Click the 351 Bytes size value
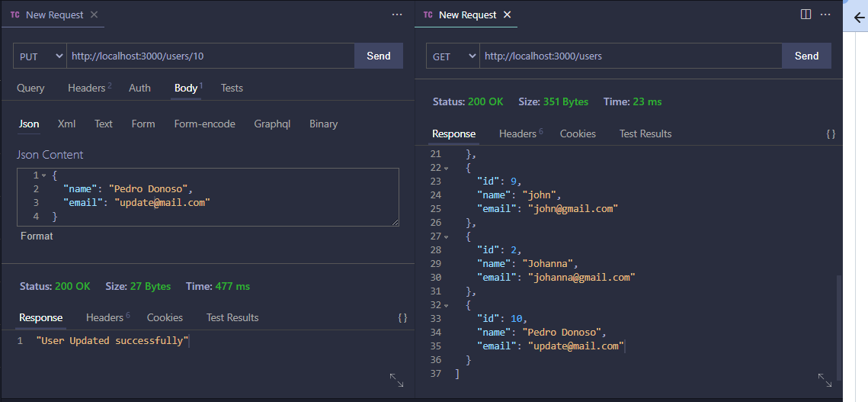 click(x=565, y=102)
